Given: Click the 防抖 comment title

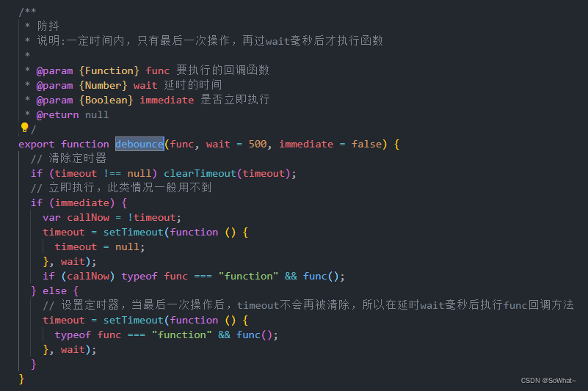Looking at the screenshot, I should (x=48, y=26).
